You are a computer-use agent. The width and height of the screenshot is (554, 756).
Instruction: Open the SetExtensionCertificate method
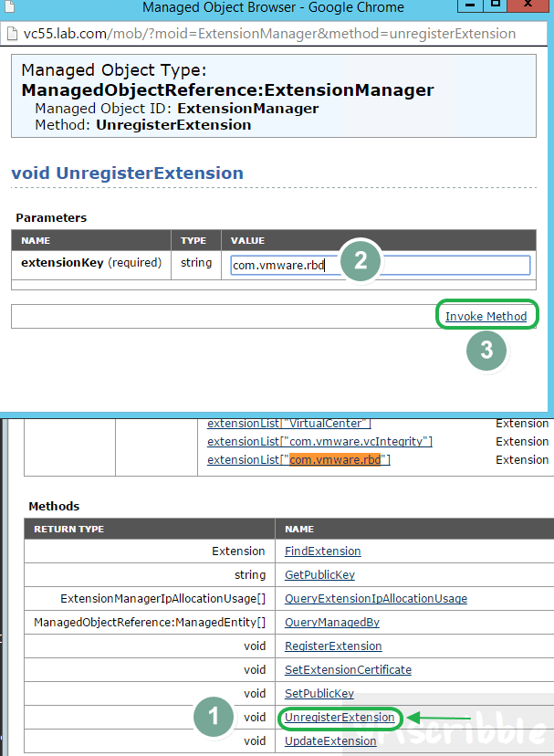pos(348,669)
